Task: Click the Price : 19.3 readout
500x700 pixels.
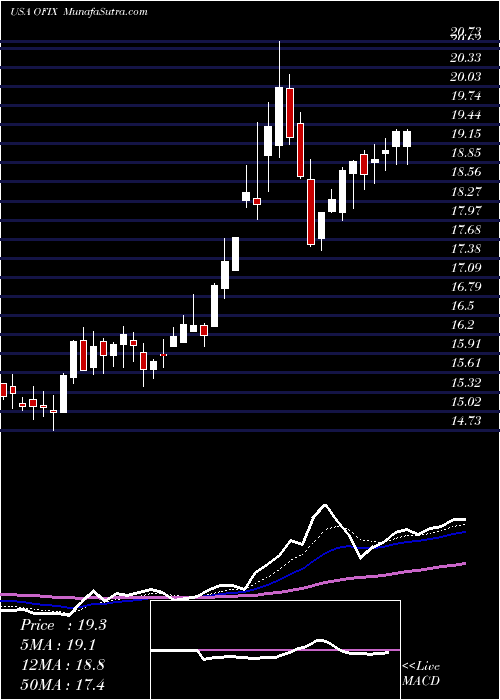Action: point(63,625)
